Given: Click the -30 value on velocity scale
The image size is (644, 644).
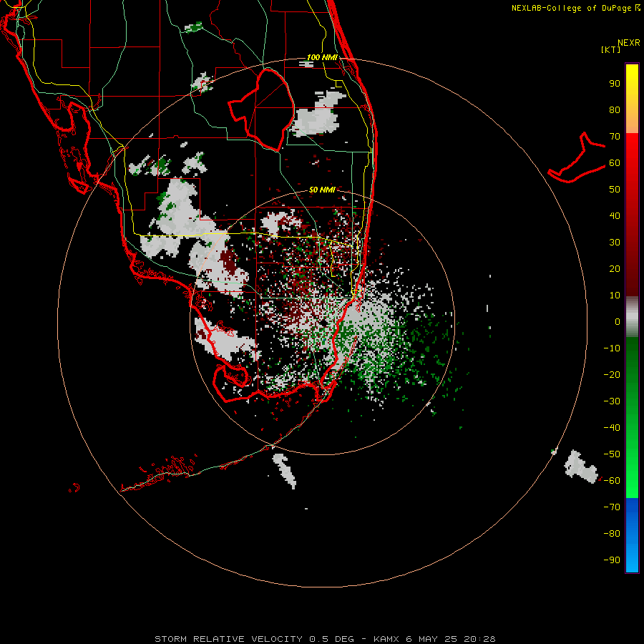Looking at the screenshot, I should click(x=612, y=401).
